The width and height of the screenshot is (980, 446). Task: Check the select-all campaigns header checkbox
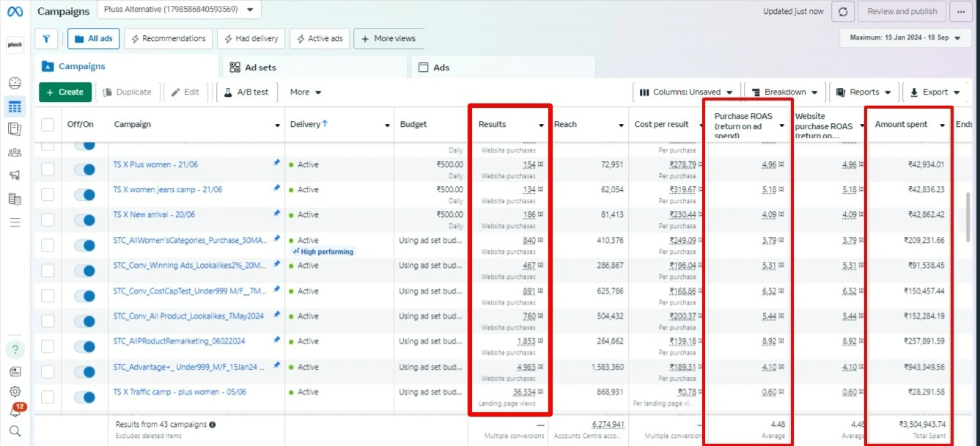point(48,125)
